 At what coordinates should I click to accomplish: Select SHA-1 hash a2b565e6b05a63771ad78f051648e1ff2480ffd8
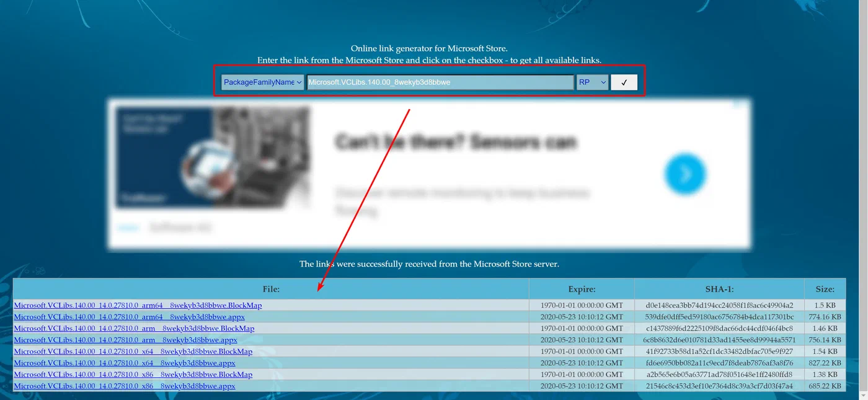point(719,375)
